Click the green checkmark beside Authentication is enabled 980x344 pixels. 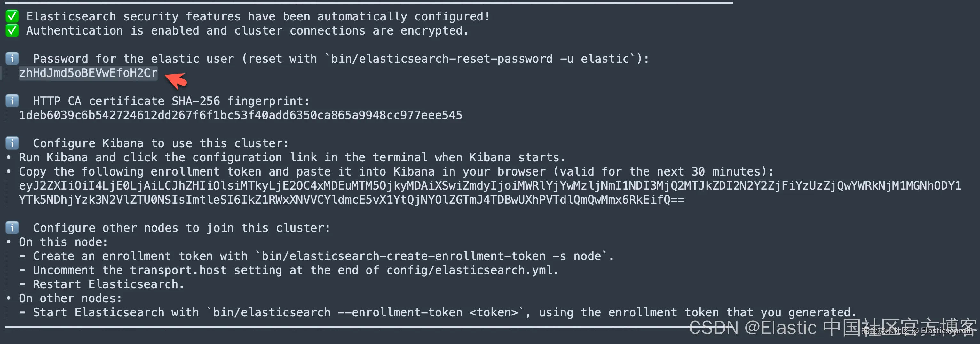tap(12, 30)
